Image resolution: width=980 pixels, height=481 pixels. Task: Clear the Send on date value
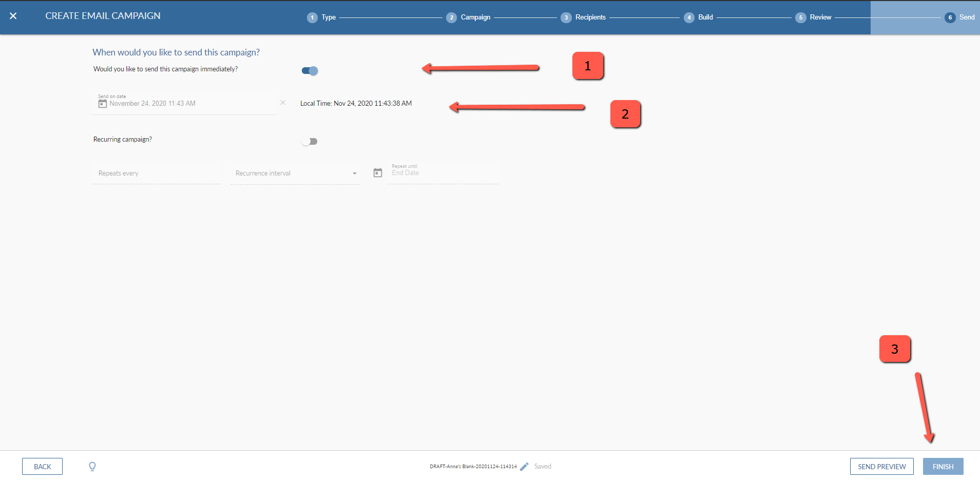point(283,103)
